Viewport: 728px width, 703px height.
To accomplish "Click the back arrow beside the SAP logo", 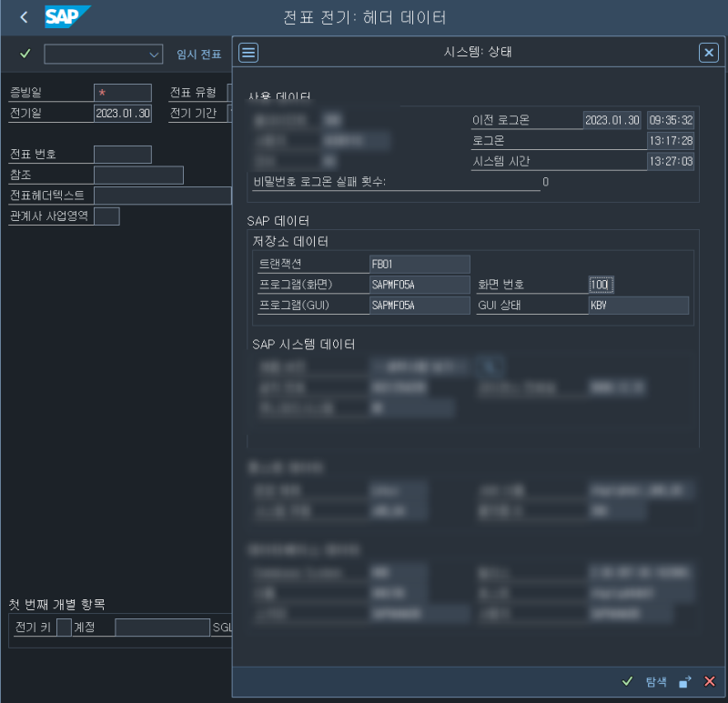I will tap(22, 16).
